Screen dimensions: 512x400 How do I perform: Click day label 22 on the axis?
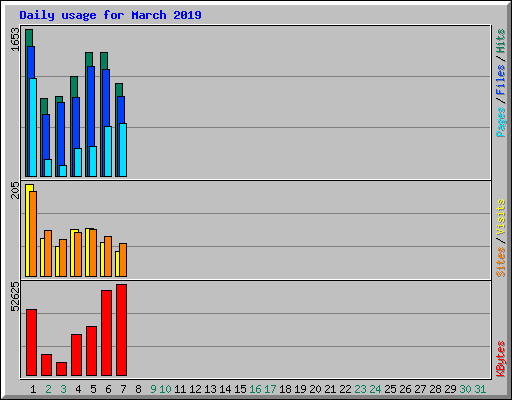coord(345,389)
